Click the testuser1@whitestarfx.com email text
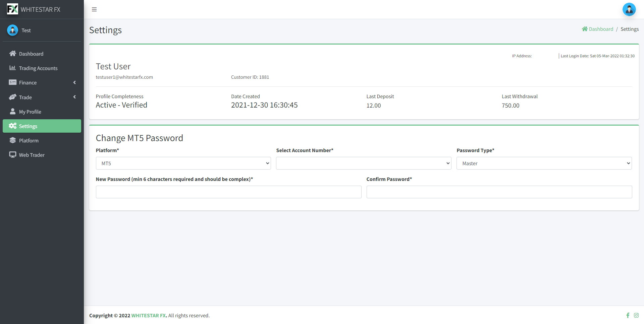Viewport: 644px width, 324px height. pos(124,77)
